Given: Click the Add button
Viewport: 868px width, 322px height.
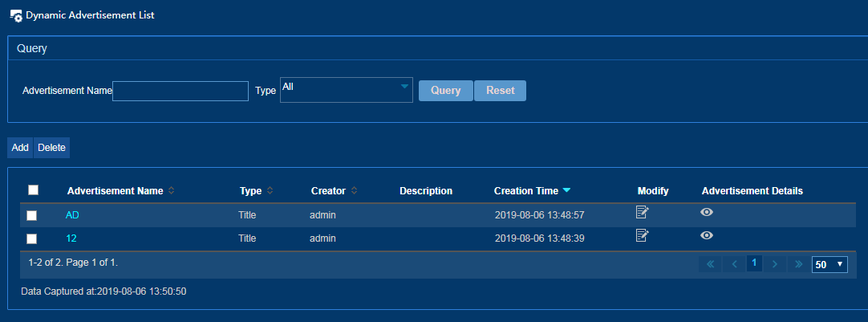Looking at the screenshot, I should (x=20, y=148).
